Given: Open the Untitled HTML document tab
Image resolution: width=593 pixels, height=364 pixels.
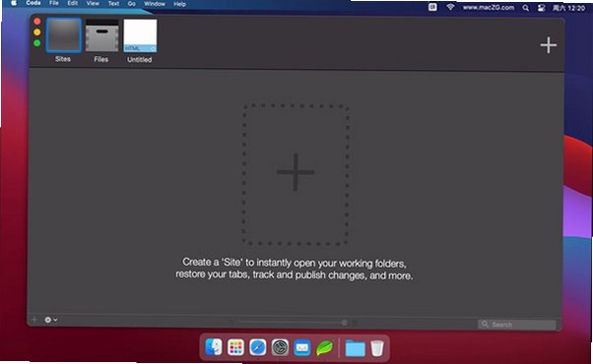Looking at the screenshot, I should point(140,35).
